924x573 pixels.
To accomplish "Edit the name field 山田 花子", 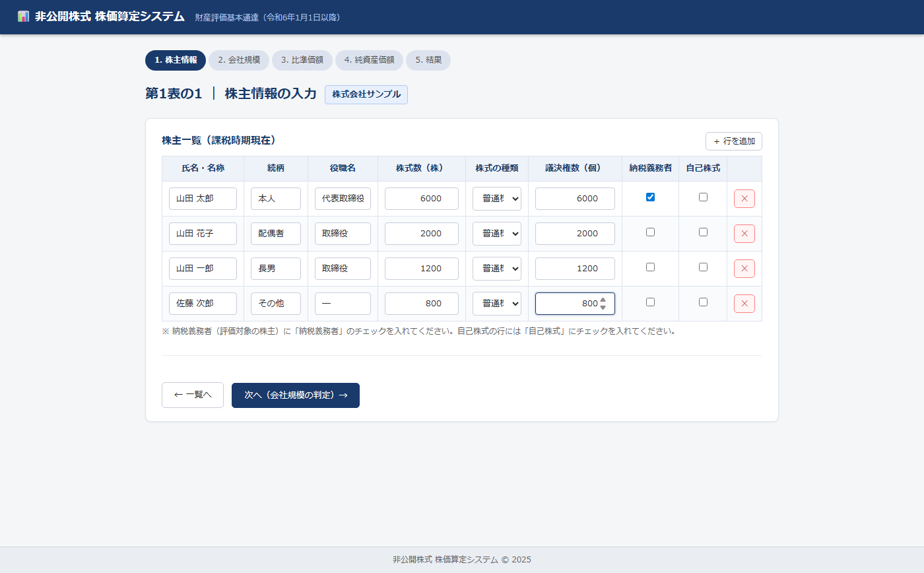I will coord(203,234).
